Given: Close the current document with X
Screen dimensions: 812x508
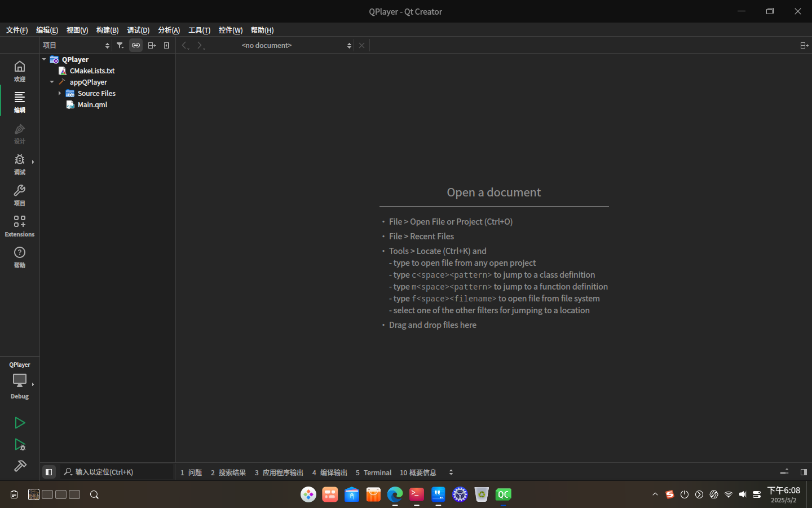Looking at the screenshot, I should point(362,45).
